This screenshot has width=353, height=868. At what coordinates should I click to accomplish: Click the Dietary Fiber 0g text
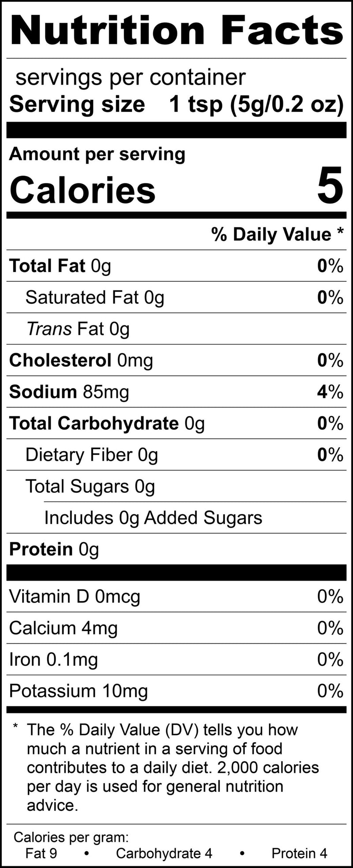92,455
